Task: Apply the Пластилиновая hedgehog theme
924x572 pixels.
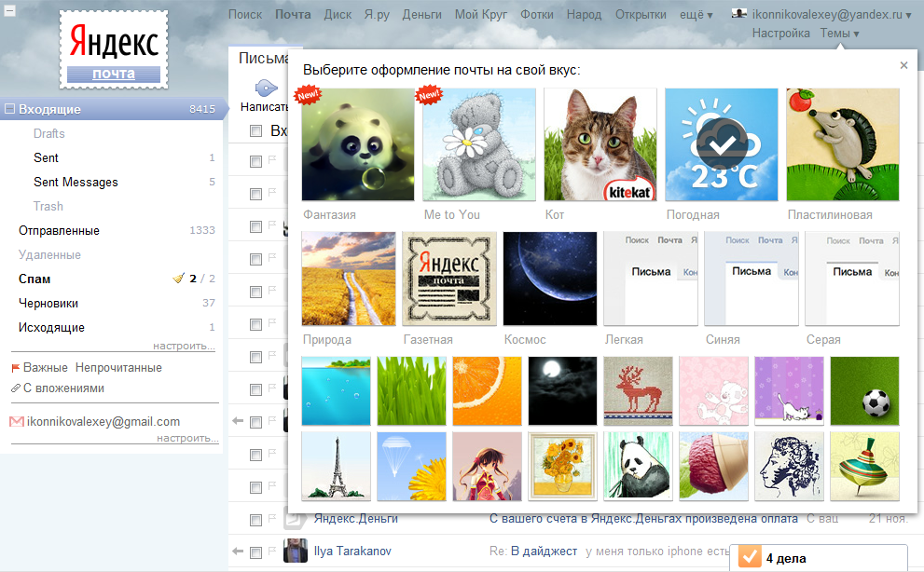Action: coord(843,145)
